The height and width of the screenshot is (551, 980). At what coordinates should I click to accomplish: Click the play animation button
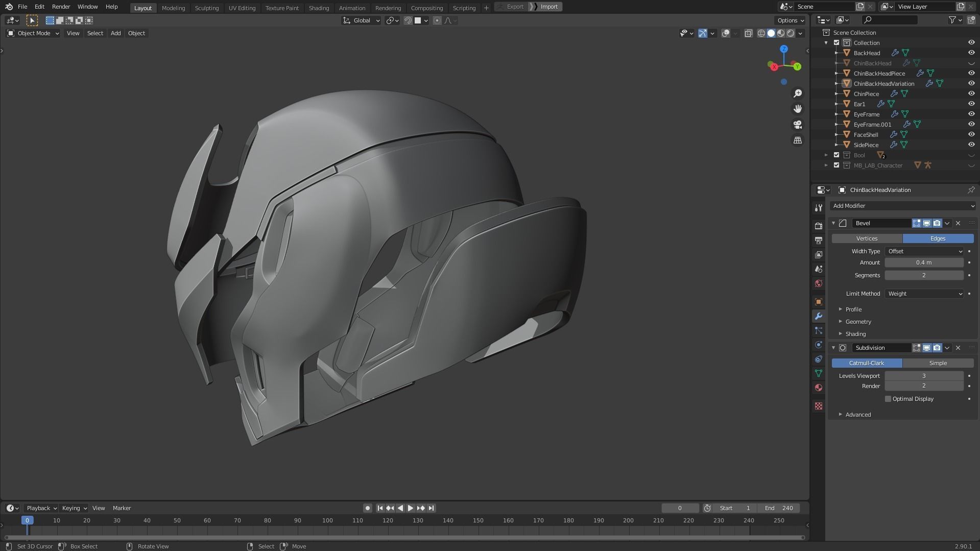click(410, 508)
